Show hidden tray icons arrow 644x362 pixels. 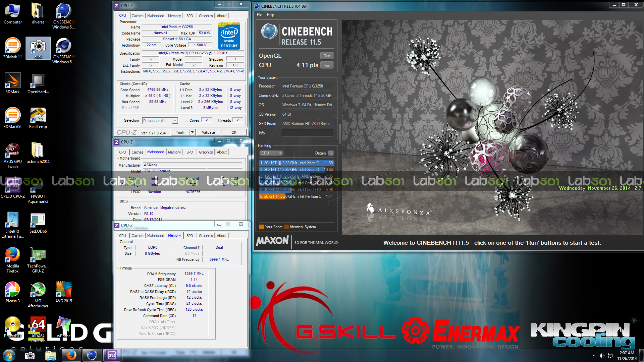594,356
